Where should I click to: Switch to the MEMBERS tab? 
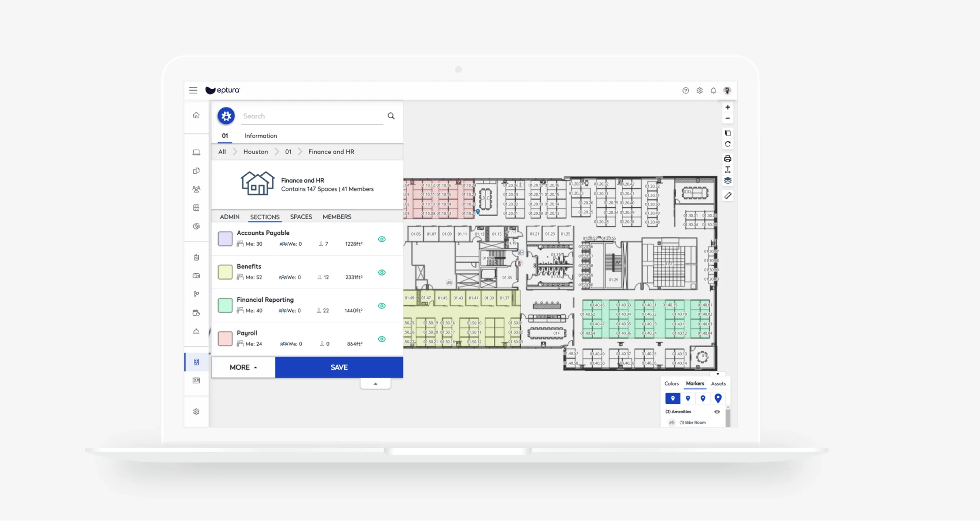coord(337,217)
